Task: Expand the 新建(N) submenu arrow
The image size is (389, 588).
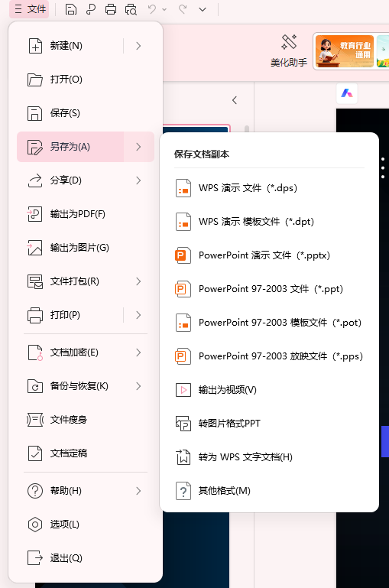Action: coord(138,46)
